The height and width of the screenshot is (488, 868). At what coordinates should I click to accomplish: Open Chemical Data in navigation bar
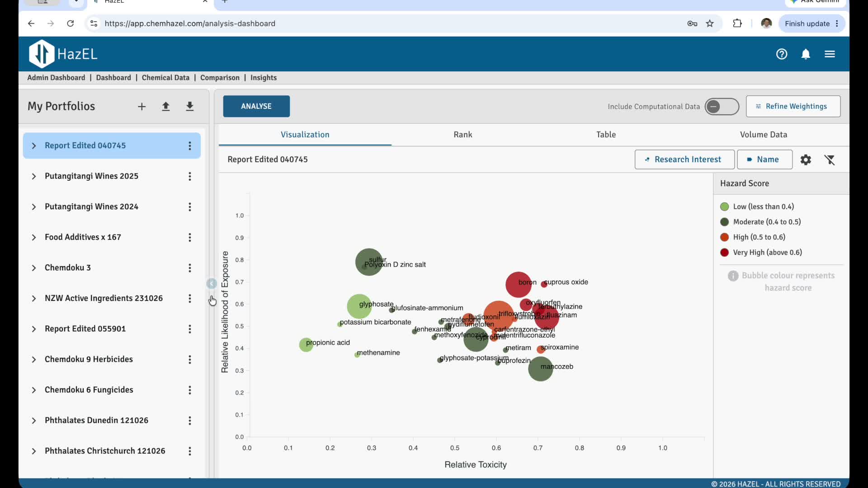[x=165, y=78]
